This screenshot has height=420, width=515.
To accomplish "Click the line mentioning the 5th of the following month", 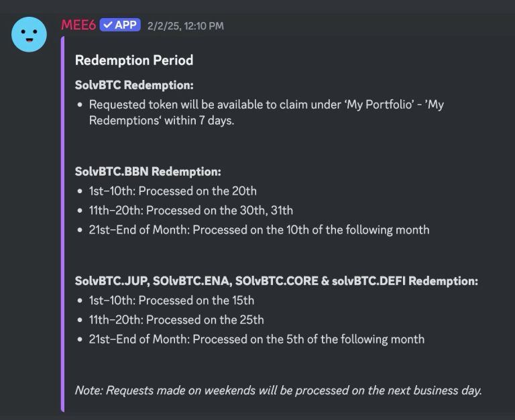I will pyautogui.click(x=256, y=339).
